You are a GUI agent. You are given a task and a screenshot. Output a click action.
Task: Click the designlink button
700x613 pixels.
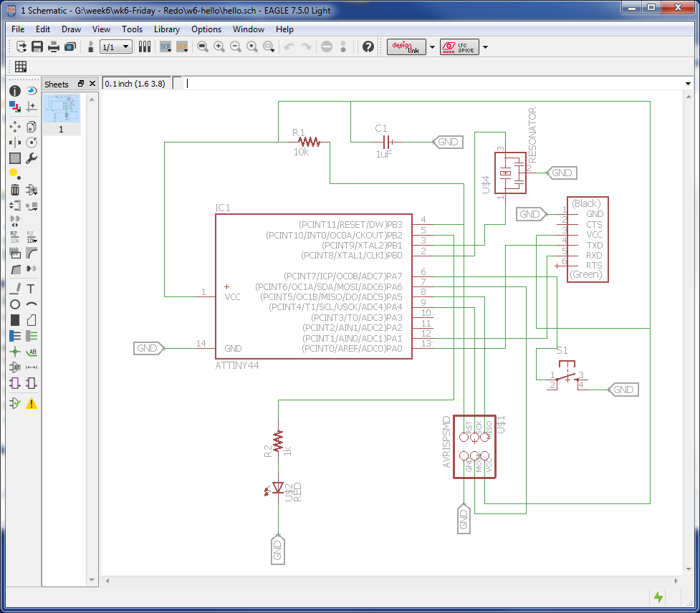pos(406,47)
